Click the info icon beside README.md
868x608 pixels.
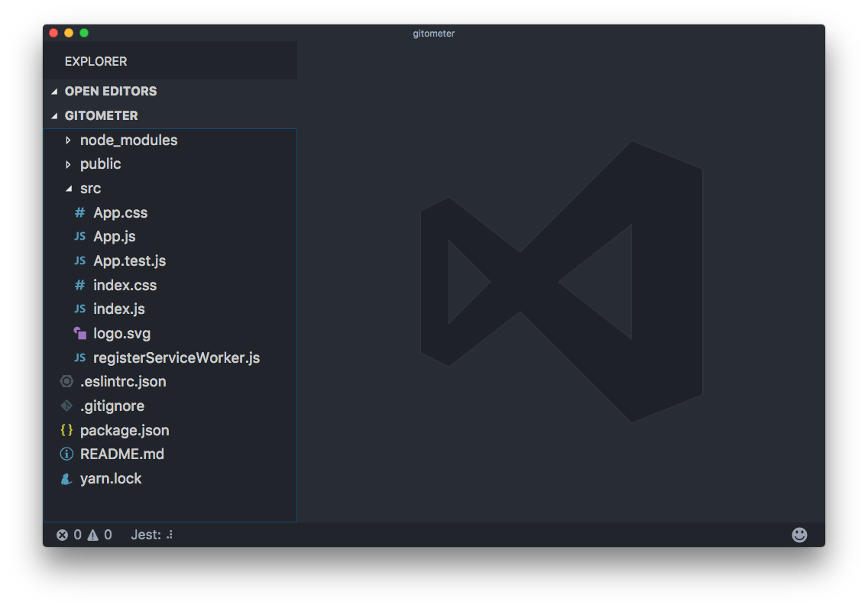66,454
